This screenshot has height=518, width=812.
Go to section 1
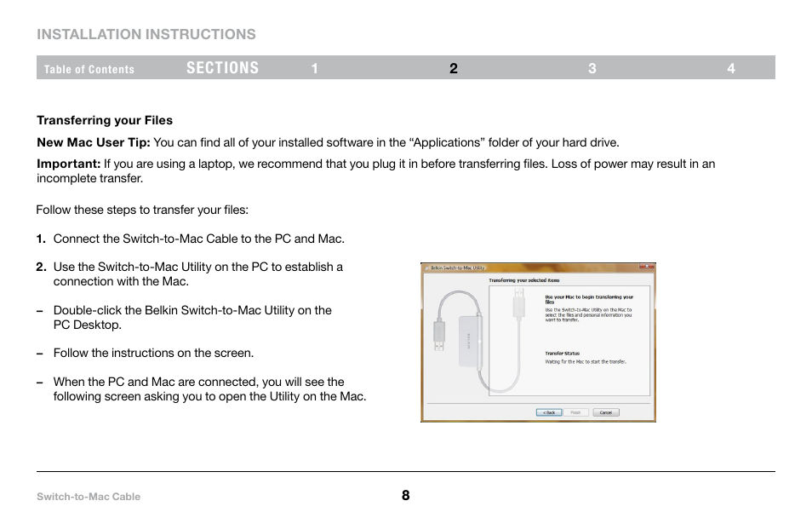tap(314, 68)
